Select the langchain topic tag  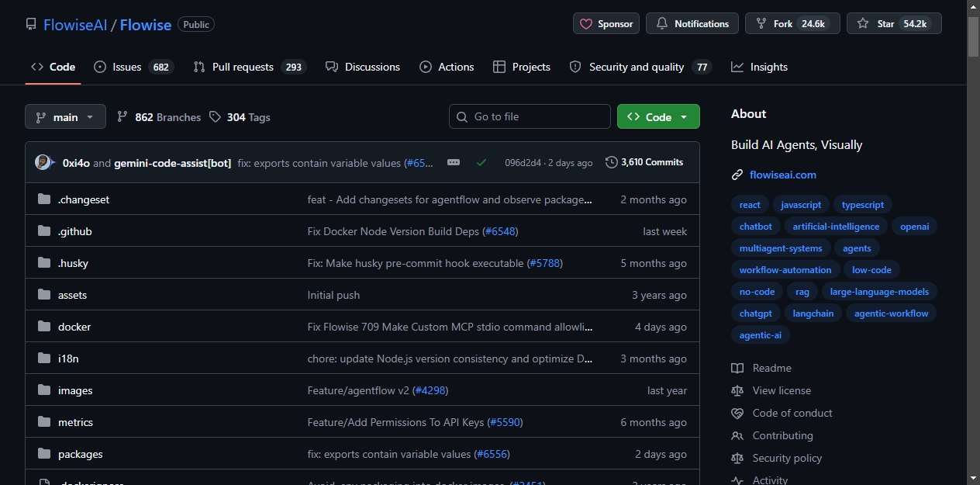(x=813, y=314)
